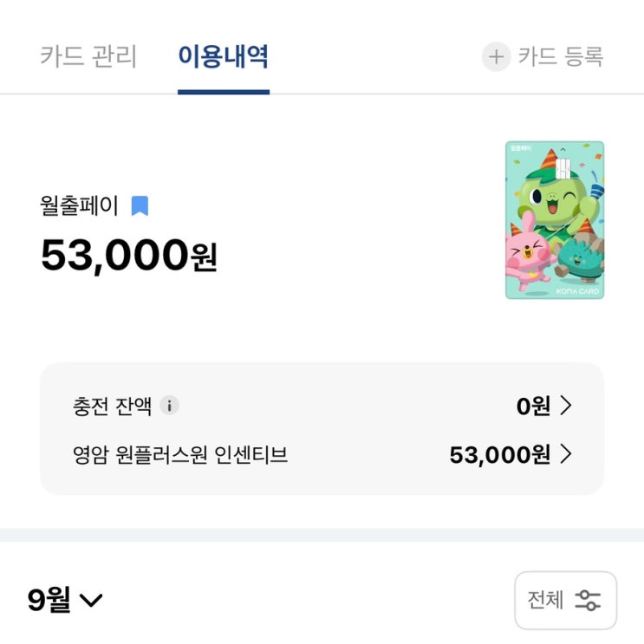Open the 전체 filter selector
This screenshot has height=644, width=644.
546,600
